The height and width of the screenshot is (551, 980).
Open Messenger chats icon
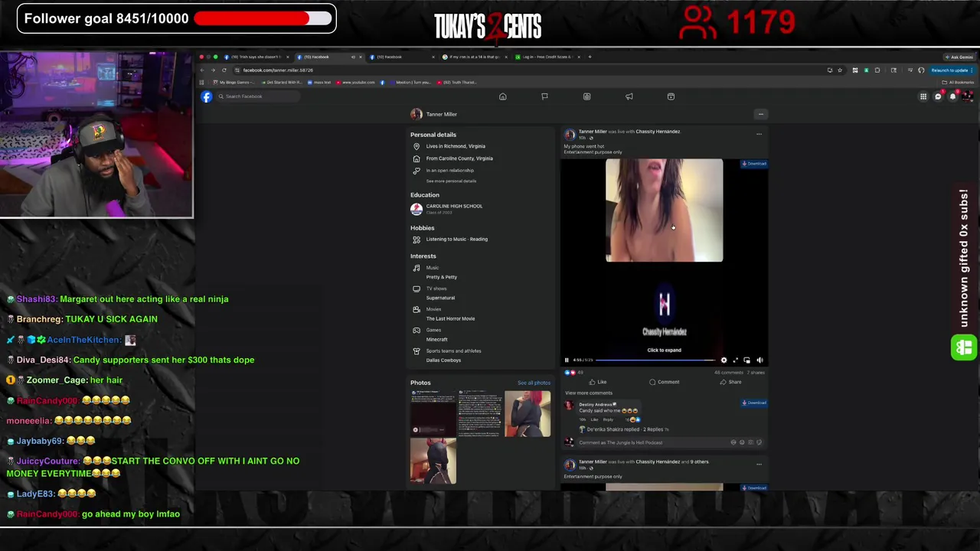tap(938, 96)
